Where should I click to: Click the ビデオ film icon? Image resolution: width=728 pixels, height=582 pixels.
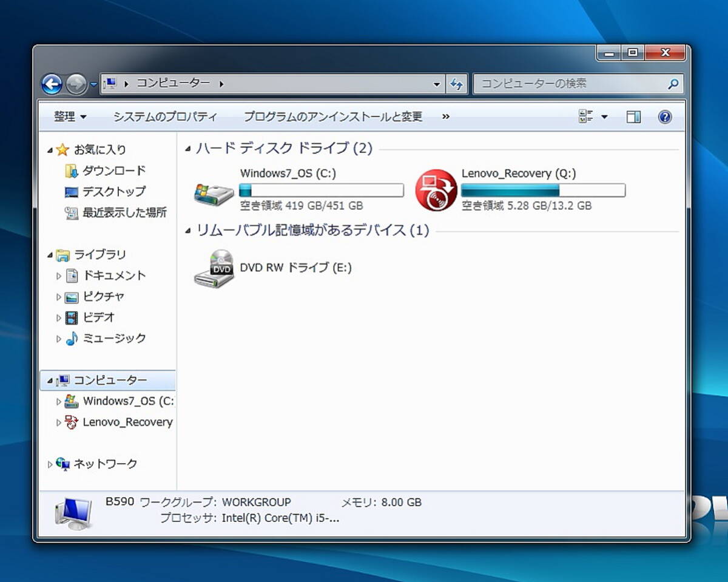pos(72,317)
